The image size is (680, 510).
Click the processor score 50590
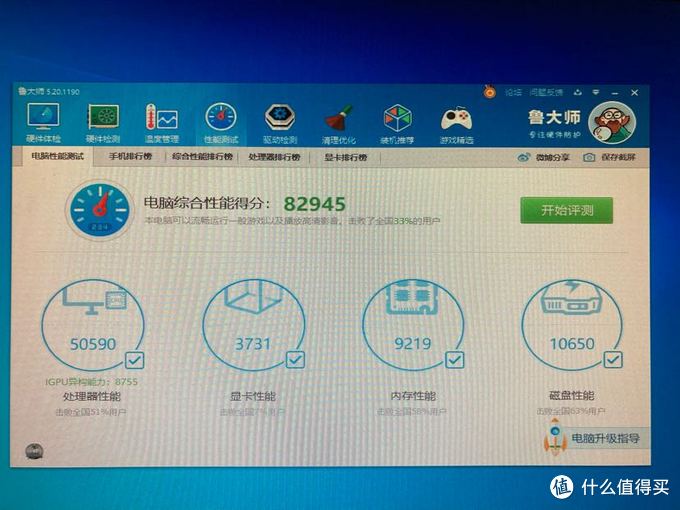click(93, 344)
